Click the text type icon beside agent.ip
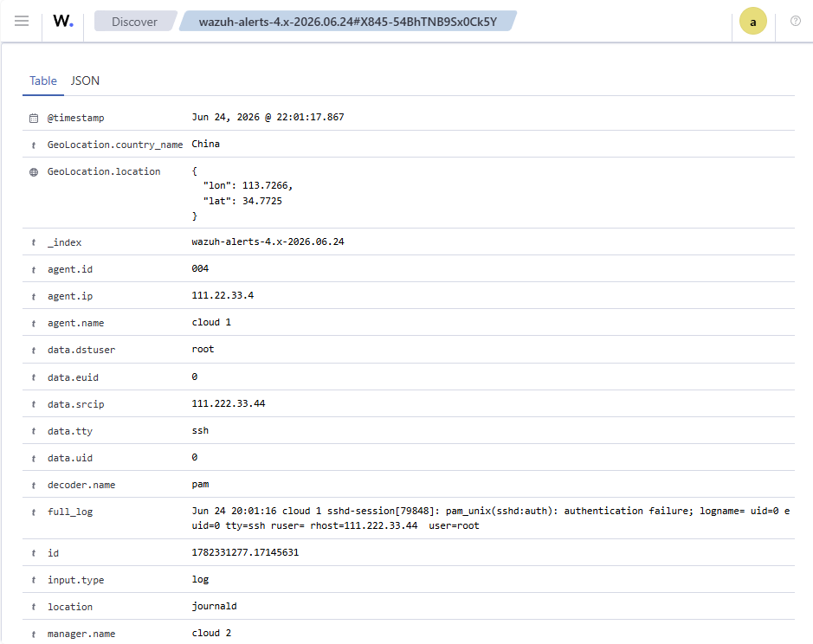 (x=34, y=297)
